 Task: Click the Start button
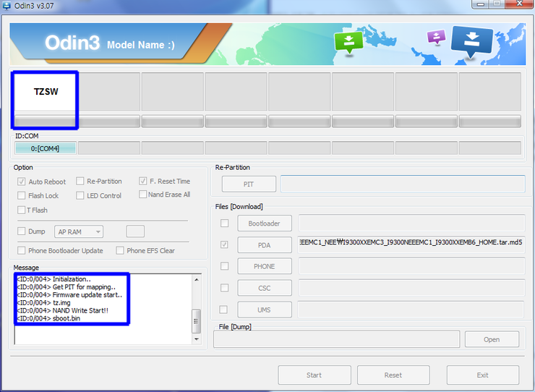coord(314,375)
